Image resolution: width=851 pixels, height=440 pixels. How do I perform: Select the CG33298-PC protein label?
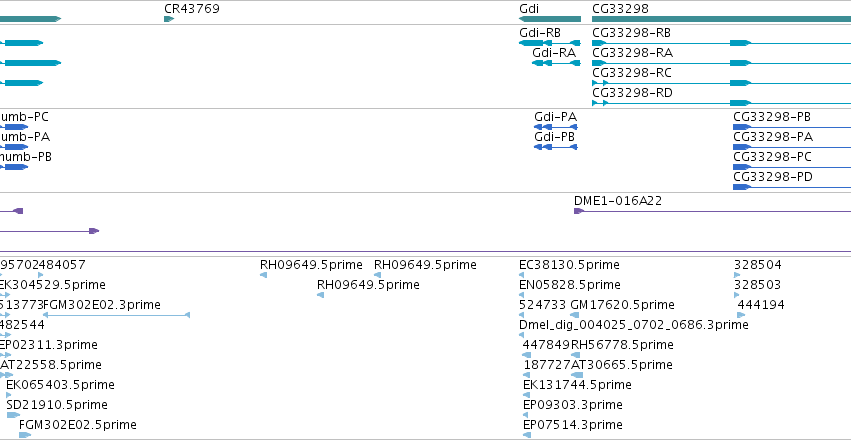point(772,157)
